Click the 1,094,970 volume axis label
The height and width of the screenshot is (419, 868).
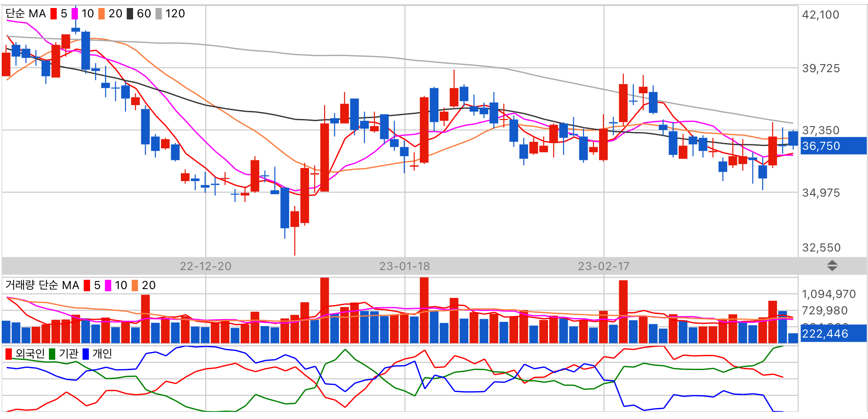click(829, 294)
